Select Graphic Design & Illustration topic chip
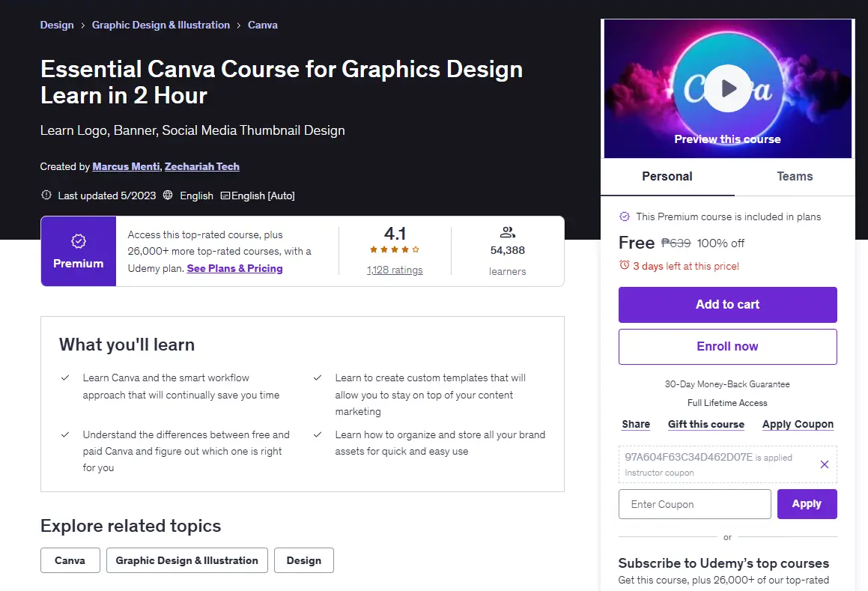This screenshot has height=591, width=868. click(187, 560)
